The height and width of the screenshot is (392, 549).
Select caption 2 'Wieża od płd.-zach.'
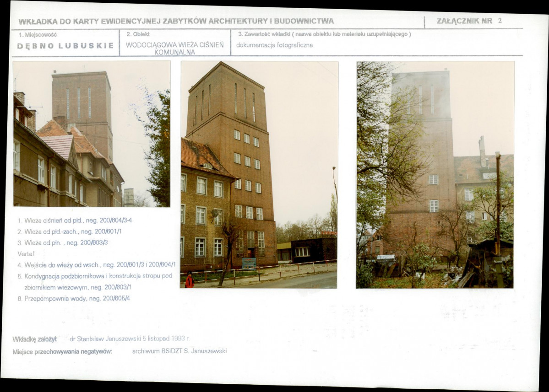(x=70, y=231)
